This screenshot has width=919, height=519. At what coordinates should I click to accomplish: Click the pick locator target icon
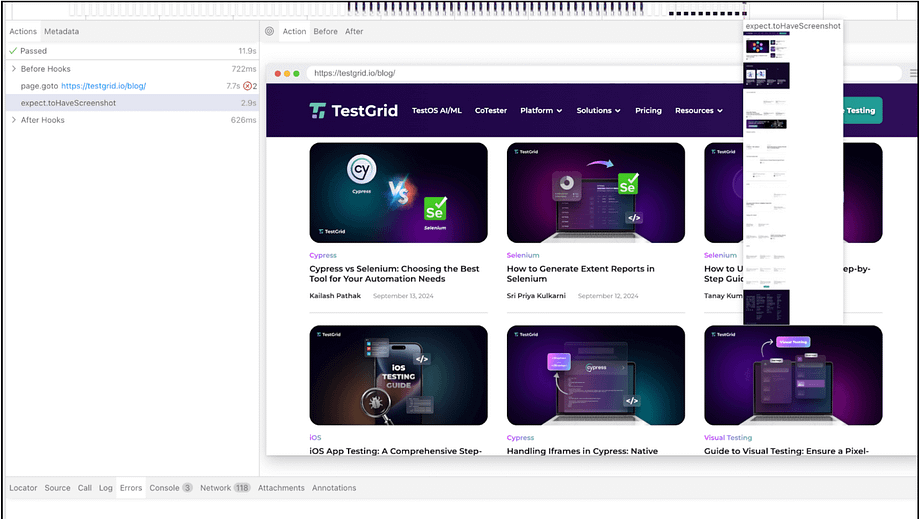pyautogui.click(x=269, y=31)
